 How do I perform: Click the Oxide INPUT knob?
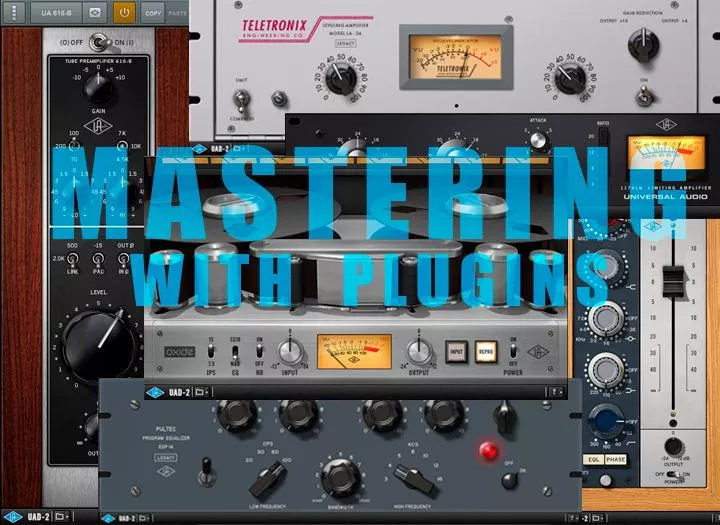[x=291, y=352]
